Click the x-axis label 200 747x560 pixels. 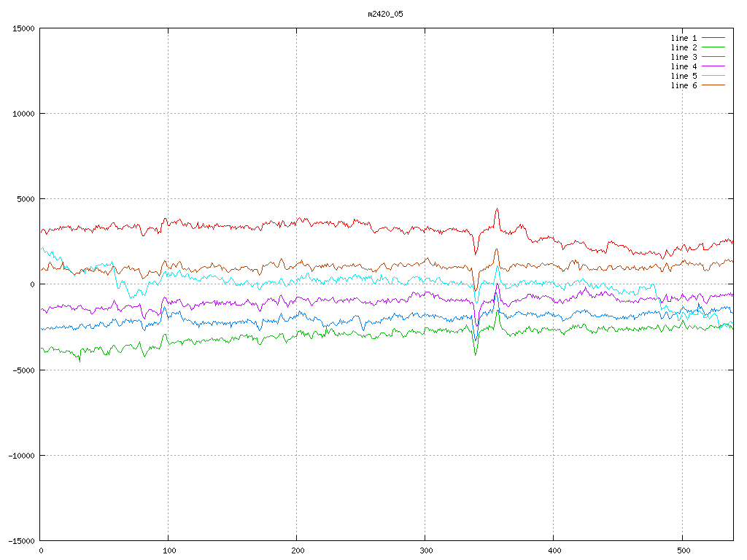[x=298, y=551]
